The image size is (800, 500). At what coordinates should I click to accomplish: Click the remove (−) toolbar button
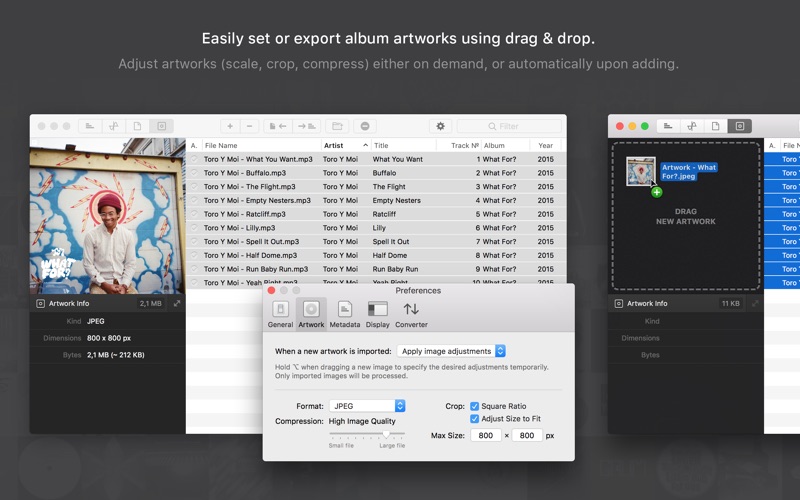250,126
